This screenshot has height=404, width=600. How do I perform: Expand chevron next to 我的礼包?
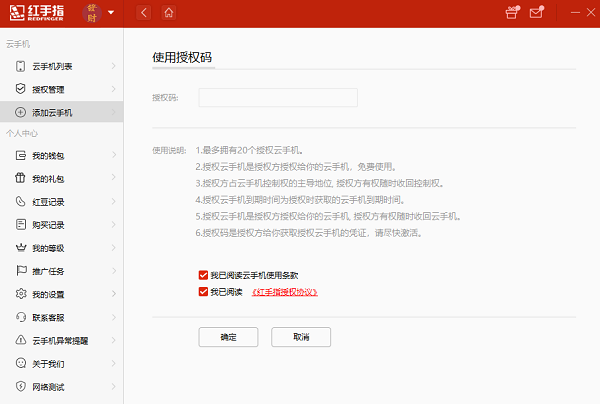tap(114, 177)
